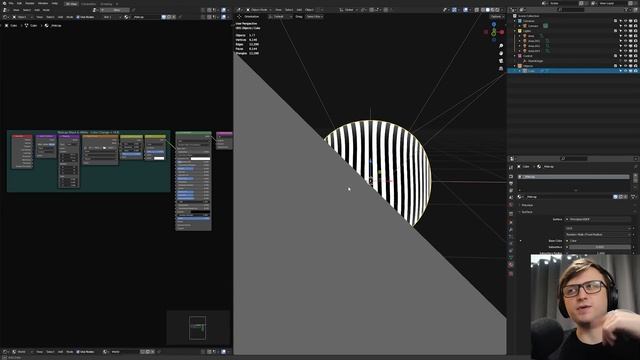Click the Surface Principled BSDF field
640x360 pixels.
[598, 219]
